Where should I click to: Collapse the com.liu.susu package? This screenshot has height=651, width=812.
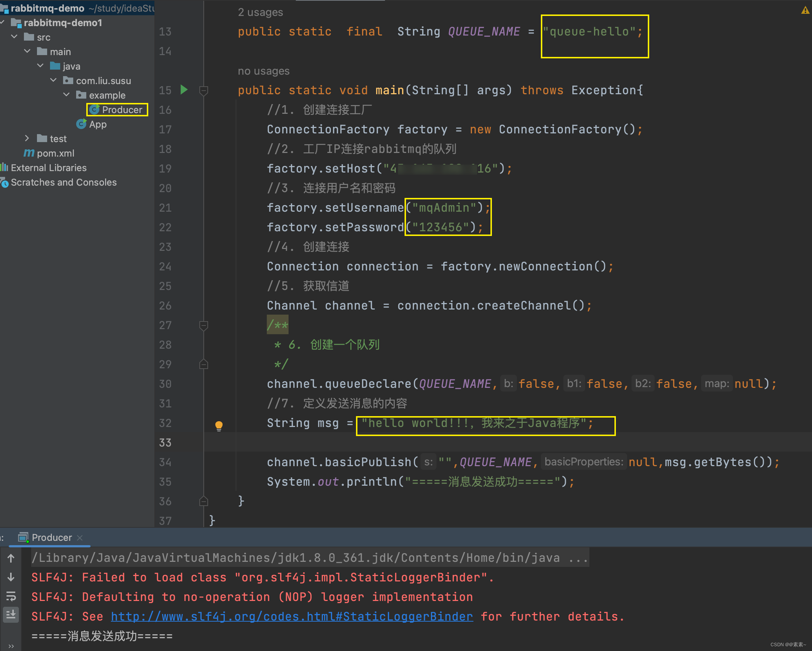(x=54, y=80)
